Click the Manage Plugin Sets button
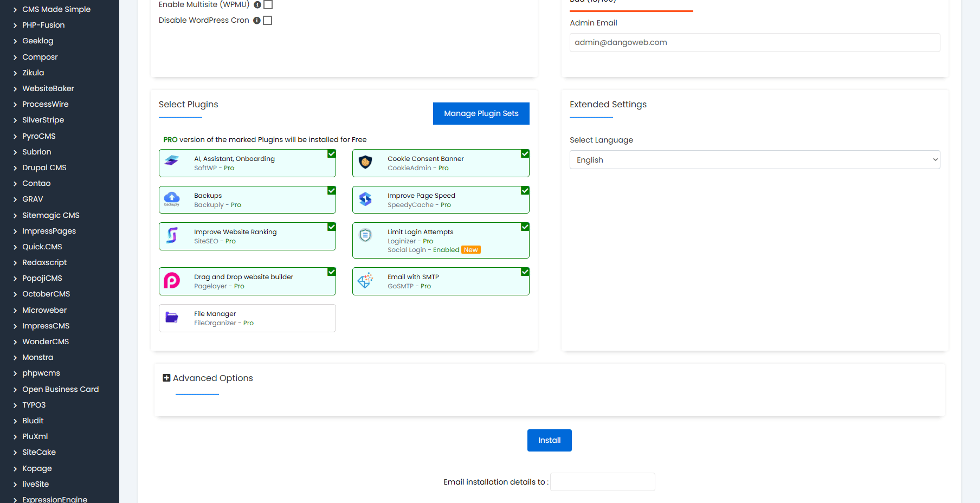 click(x=481, y=113)
